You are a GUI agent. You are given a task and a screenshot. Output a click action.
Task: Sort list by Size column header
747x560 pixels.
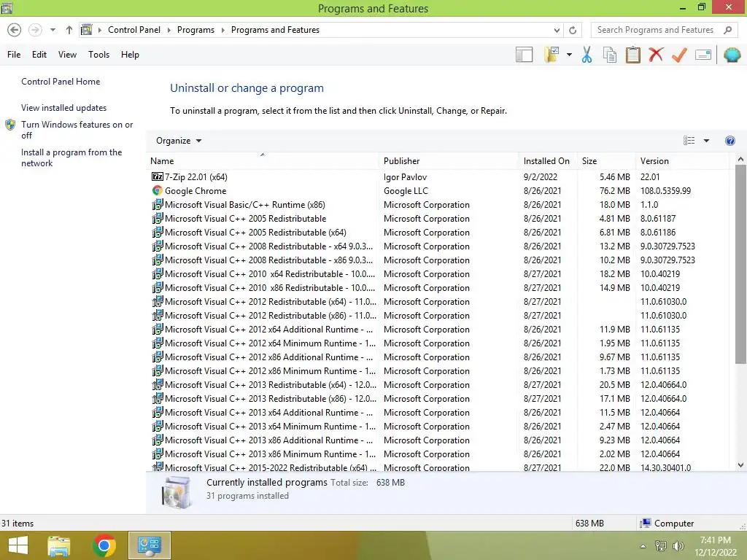(x=606, y=161)
